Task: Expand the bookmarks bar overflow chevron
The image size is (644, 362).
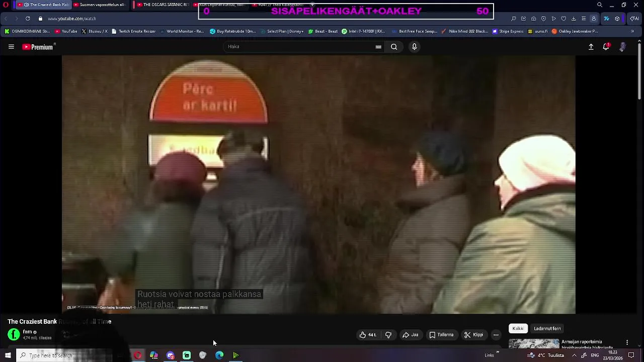Action: click(x=632, y=31)
